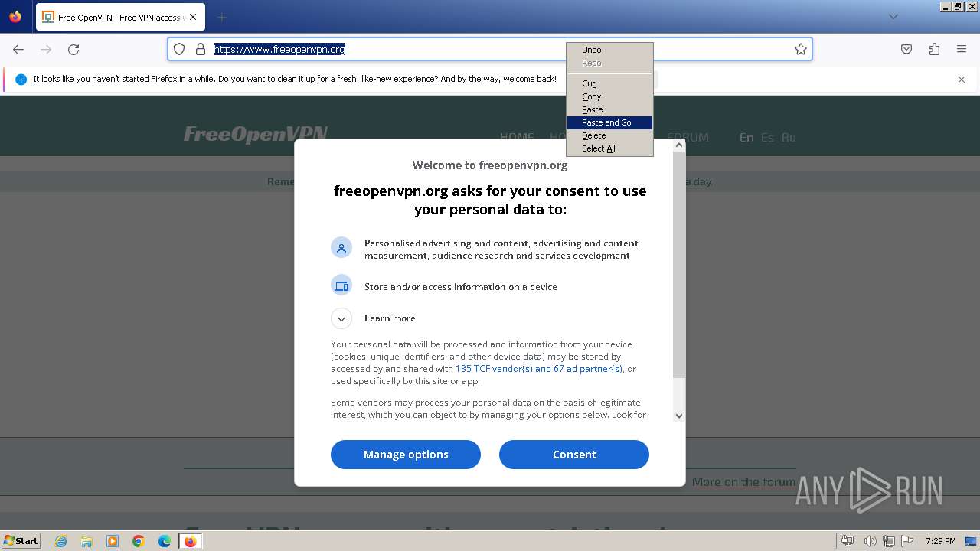Viewport: 980px width, 551px height.
Task: Click the URL address field
Action: pos(490,49)
